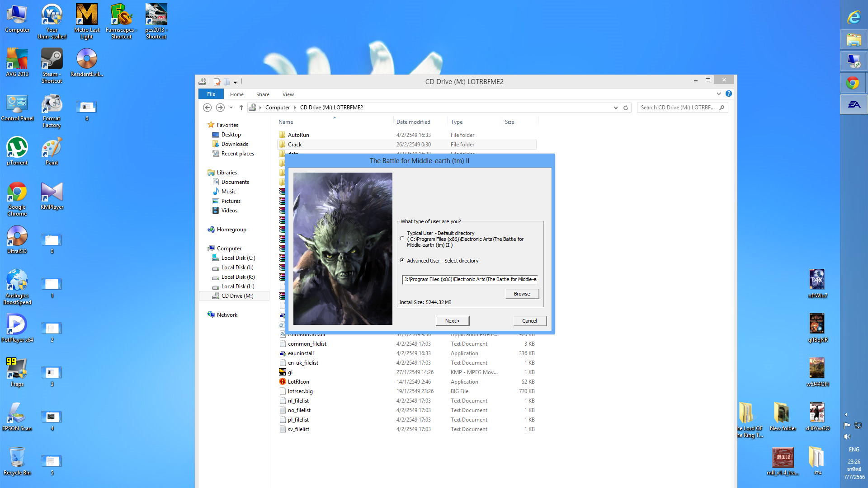Open the View ribbon tab
This screenshot has height=488, width=868.
288,94
